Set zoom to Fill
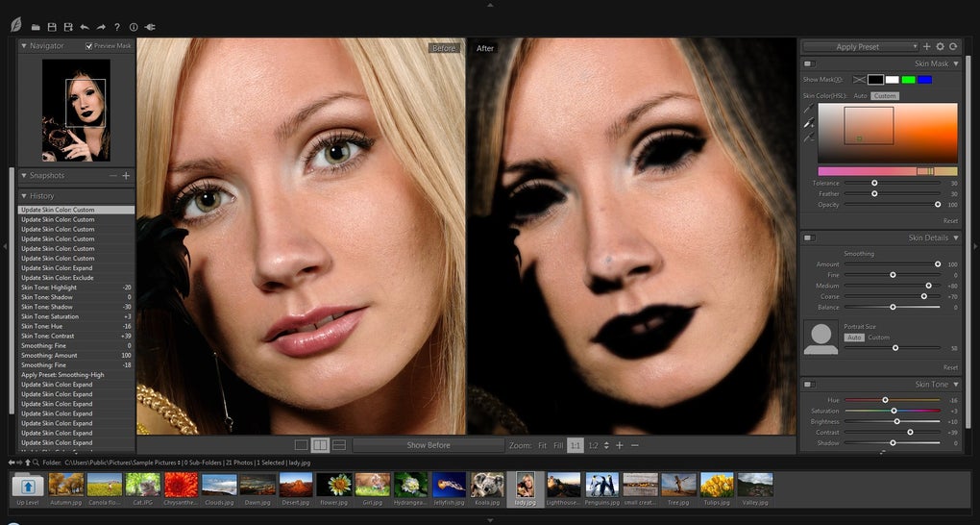Image resolution: width=980 pixels, height=525 pixels. [558, 445]
